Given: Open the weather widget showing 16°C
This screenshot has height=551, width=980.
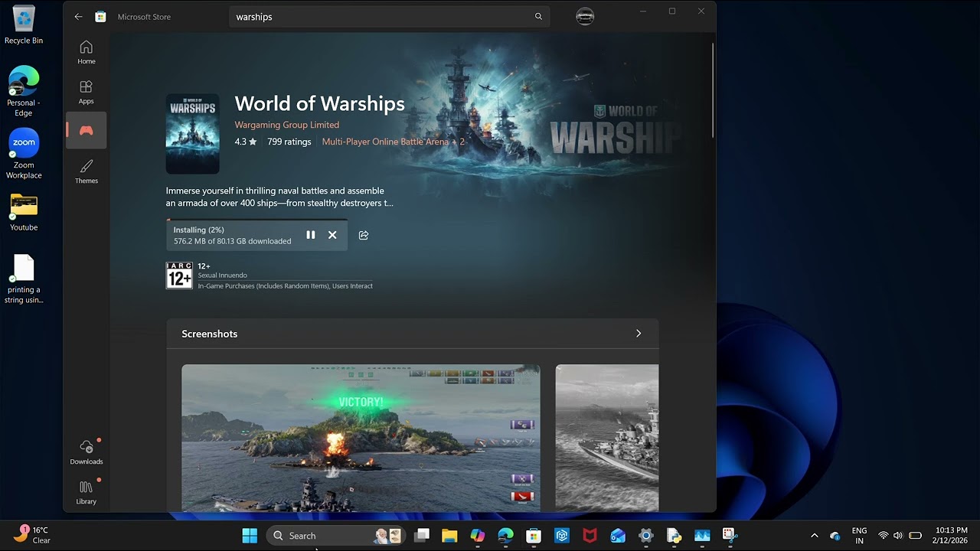Looking at the screenshot, I should tap(32, 535).
